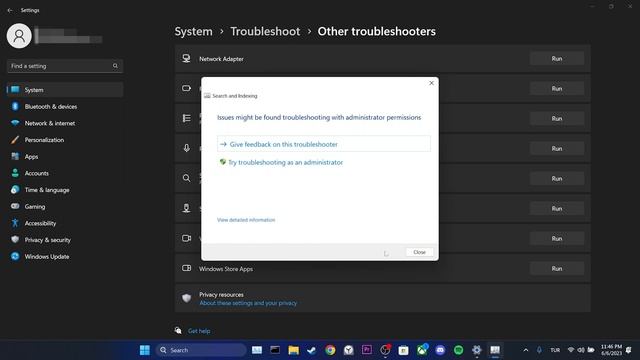Run the Network Adapter troubleshooter
Screen dimensions: 640x360
557,59
